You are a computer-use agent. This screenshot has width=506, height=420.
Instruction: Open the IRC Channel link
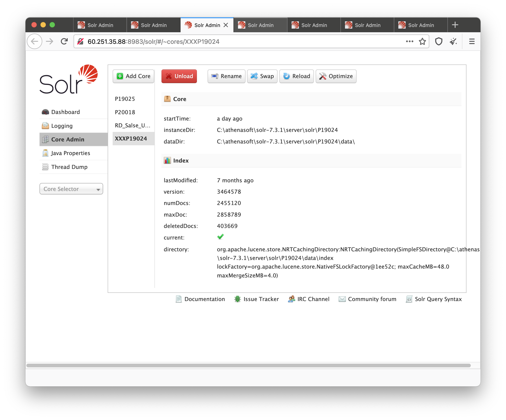coord(309,299)
